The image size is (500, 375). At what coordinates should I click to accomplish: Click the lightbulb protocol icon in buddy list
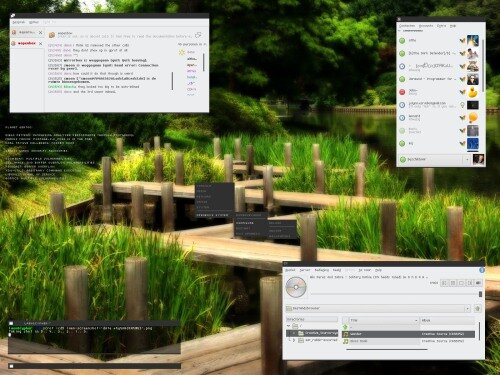tap(462, 105)
